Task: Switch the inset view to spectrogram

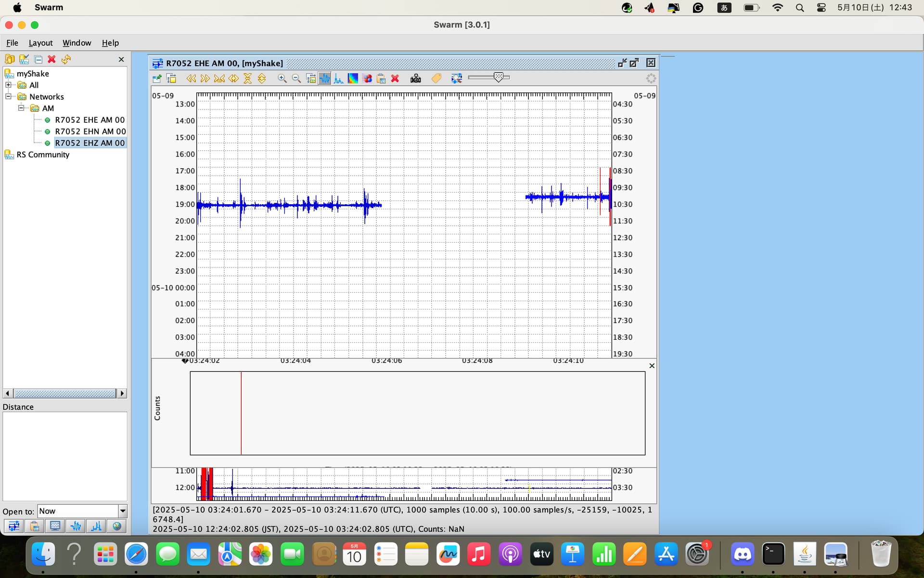Action: (353, 79)
